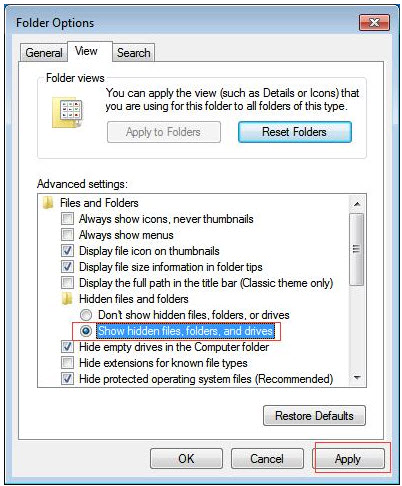Uncheck Hide protected operating system files
This screenshot has height=486, width=402.
67,379
